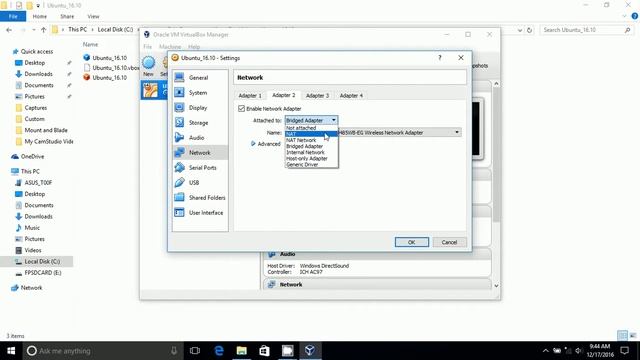
Task: Open Serial Ports settings icon
Action: (179, 167)
